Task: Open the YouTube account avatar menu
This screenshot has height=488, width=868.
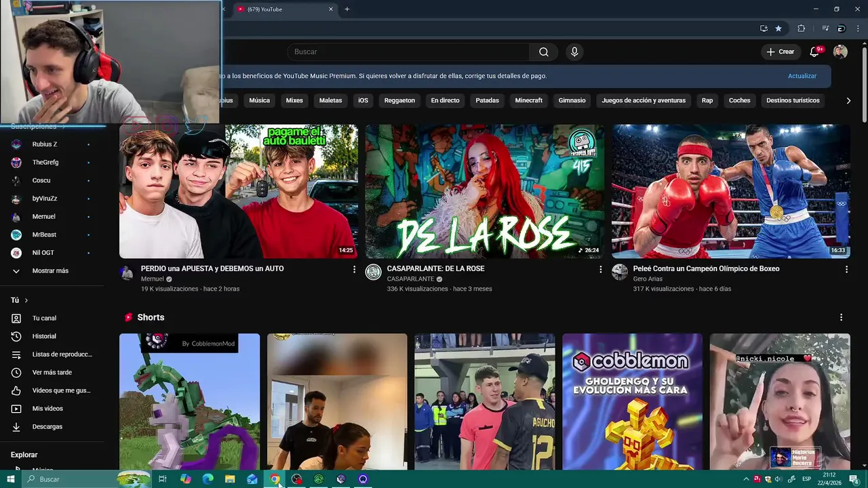Action: [x=840, y=52]
